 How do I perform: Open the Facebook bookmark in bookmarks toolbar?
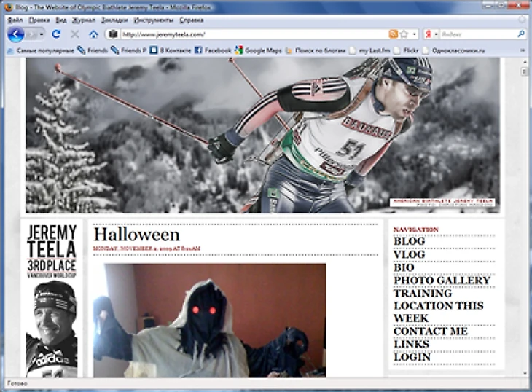click(212, 50)
